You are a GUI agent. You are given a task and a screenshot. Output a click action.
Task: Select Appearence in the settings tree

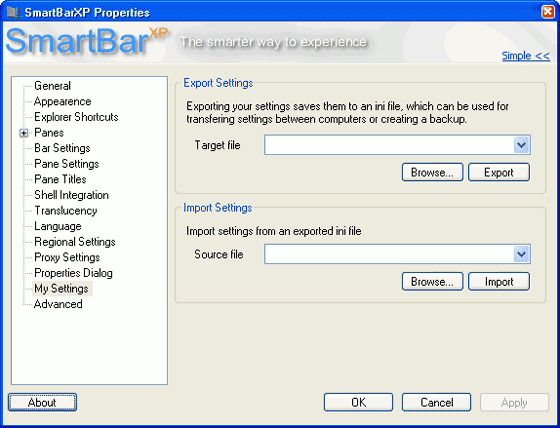tap(62, 101)
